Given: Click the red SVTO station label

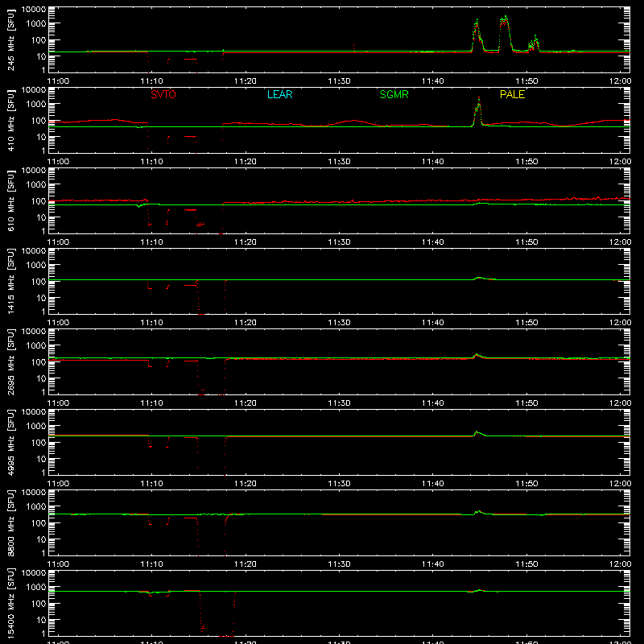Looking at the screenshot, I should 163,94.
